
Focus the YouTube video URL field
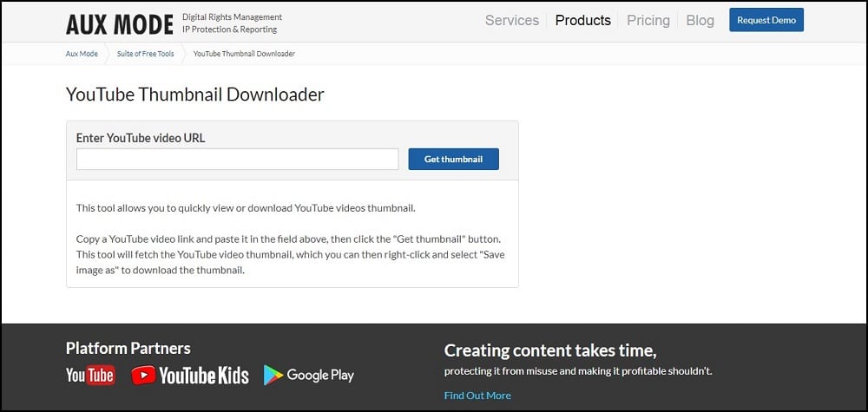pyautogui.click(x=238, y=160)
